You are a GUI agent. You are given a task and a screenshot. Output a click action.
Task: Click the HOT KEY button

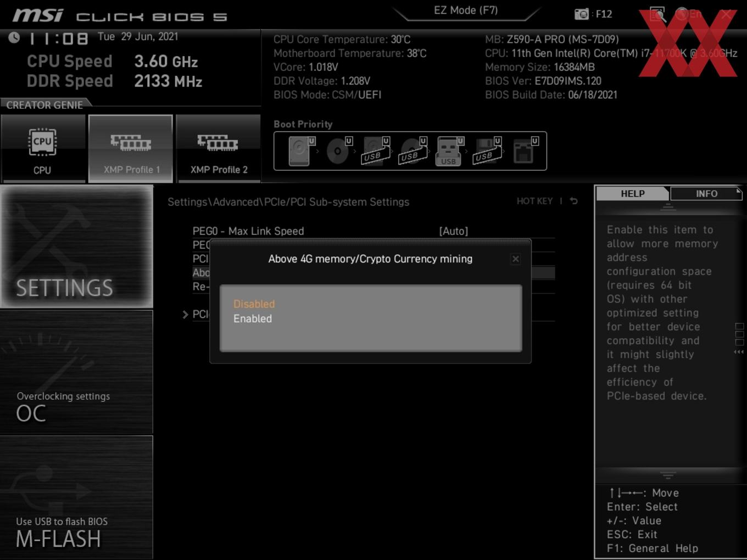pyautogui.click(x=534, y=201)
